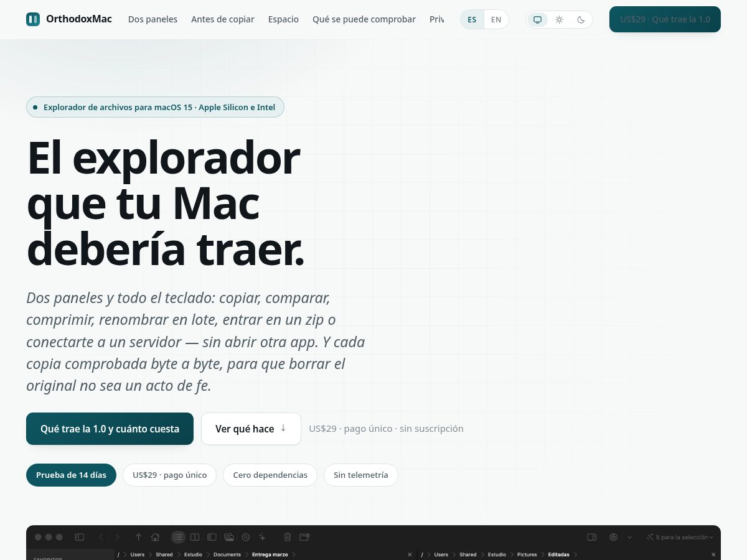Image resolution: width=747 pixels, height=560 pixels.
Task: Select the preview pane layout icon
Action: 212,537
